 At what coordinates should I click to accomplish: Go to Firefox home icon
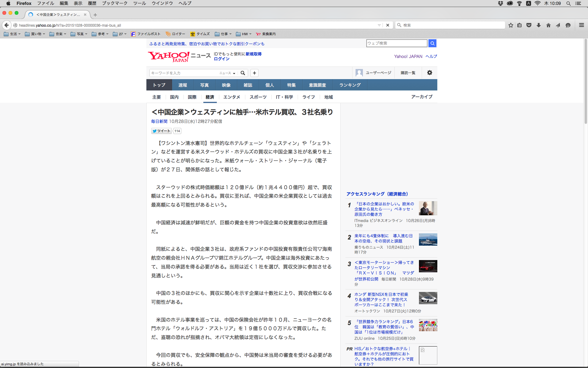[x=548, y=25]
